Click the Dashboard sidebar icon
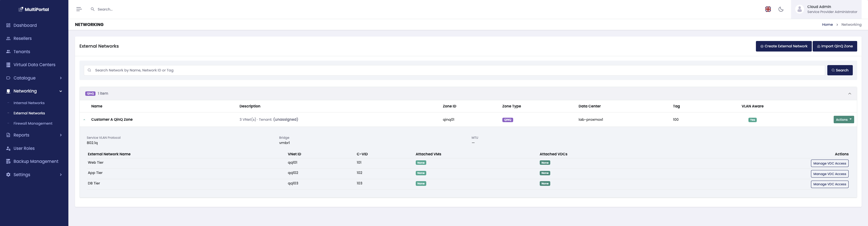868x226 pixels. point(8,25)
